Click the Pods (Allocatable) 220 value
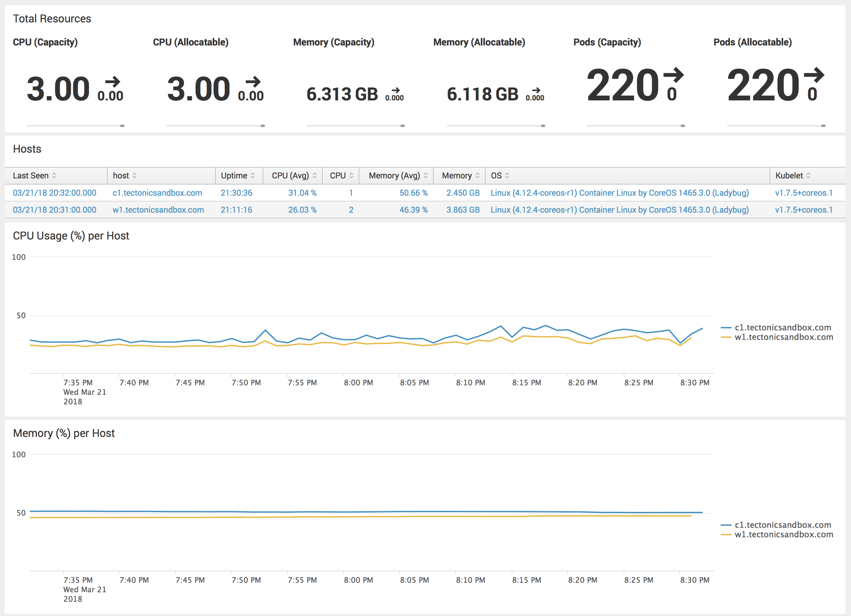The height and width of the screenshot is (616, 851). [763, 85]
